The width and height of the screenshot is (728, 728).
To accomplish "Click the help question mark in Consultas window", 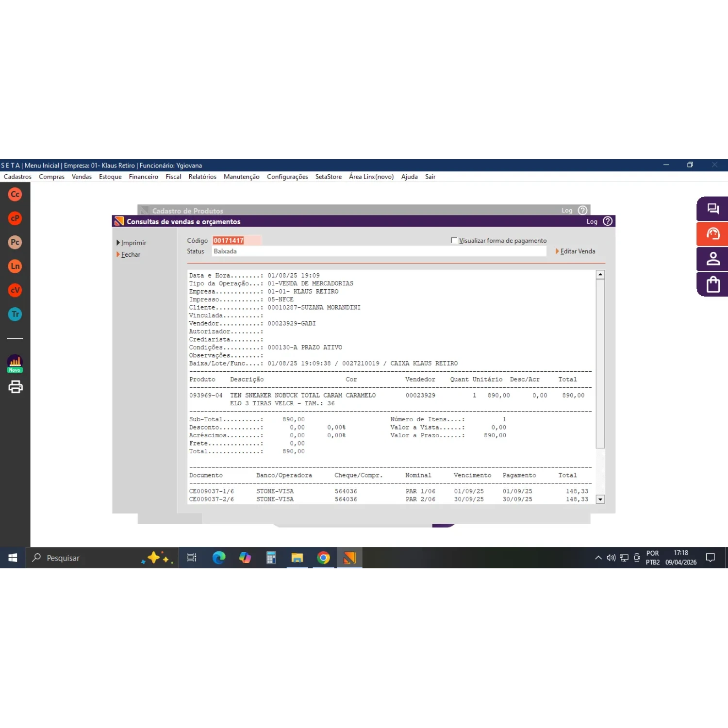I will point(607,221).
